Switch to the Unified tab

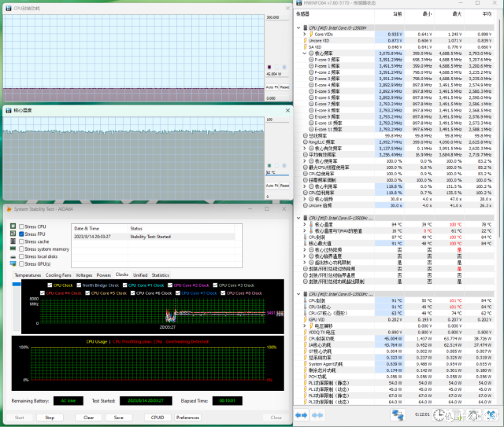[x=140, y=275]
